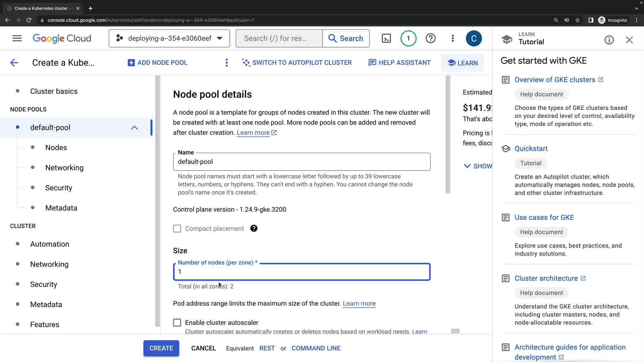Image resolution: width=644 pixels, height=362 pixels.
Task: Click the CREATE button
Action: pos(161,348)
